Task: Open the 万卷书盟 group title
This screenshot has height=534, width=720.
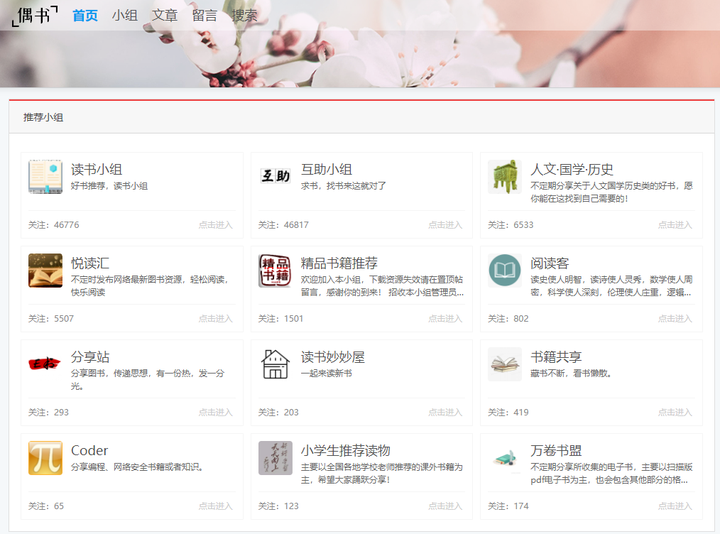Action: (556, 450)
